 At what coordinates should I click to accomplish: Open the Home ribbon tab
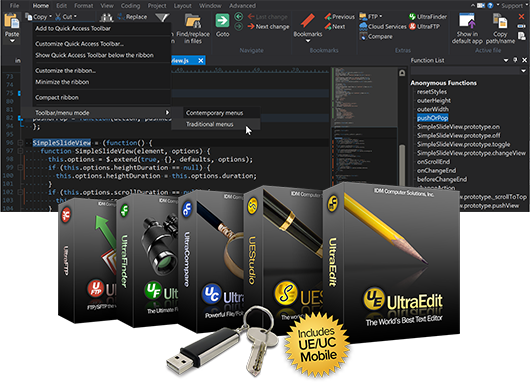coord(40,6)
